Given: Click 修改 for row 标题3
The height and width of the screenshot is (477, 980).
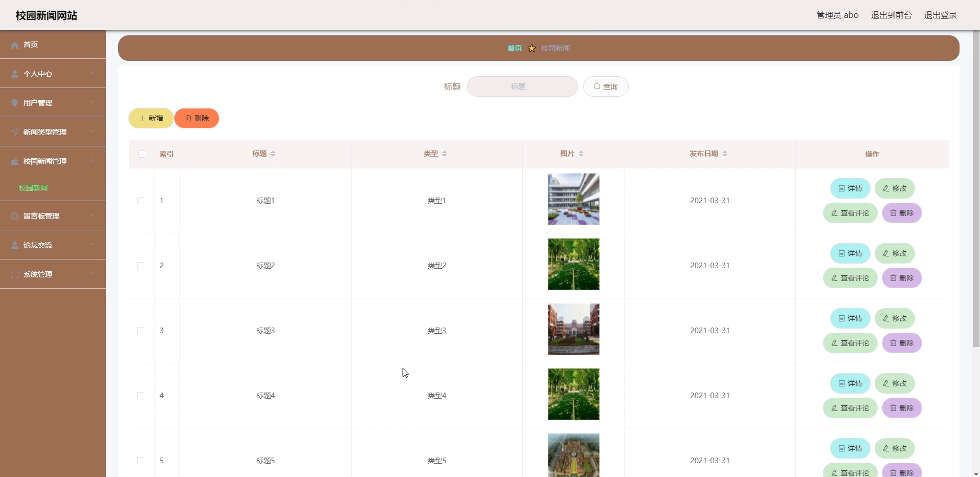Looking at the screenshot, I should pyautogui.click(x=895, y=318).
